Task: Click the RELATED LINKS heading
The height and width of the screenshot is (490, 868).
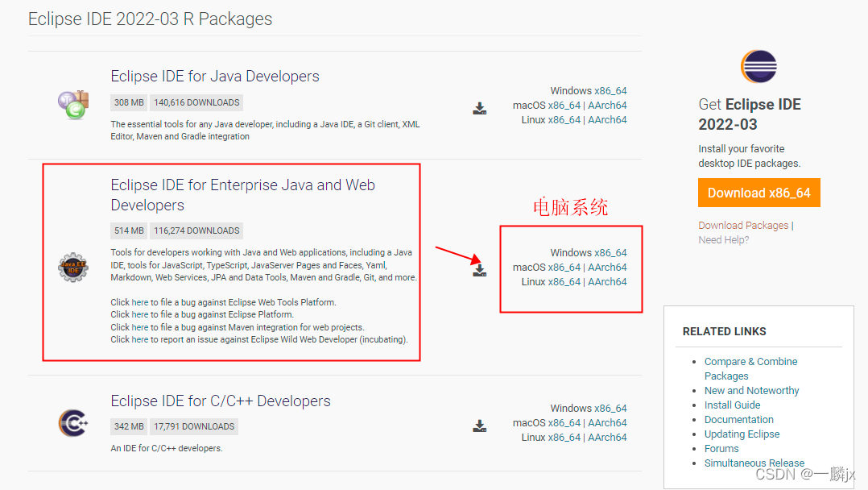Action: [x=724, y=331]
